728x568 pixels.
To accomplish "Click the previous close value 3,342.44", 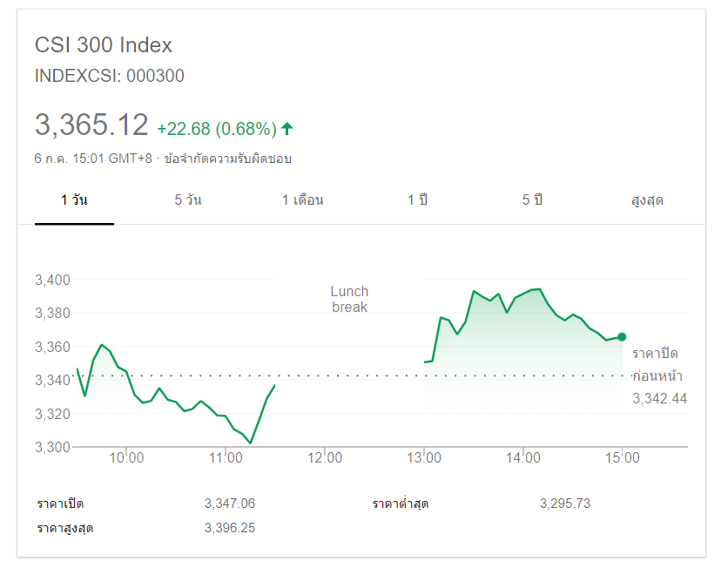I will (659, 398).
